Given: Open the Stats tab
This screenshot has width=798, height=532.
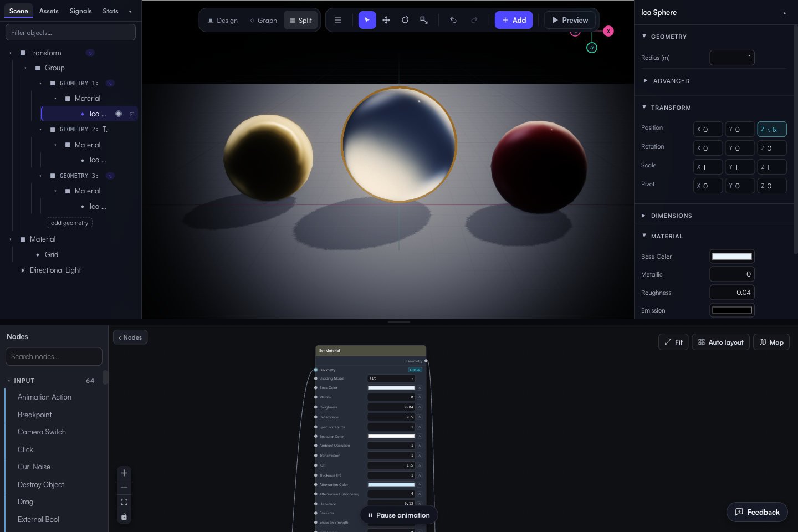Looking at the screenshot, I should 110,11.
